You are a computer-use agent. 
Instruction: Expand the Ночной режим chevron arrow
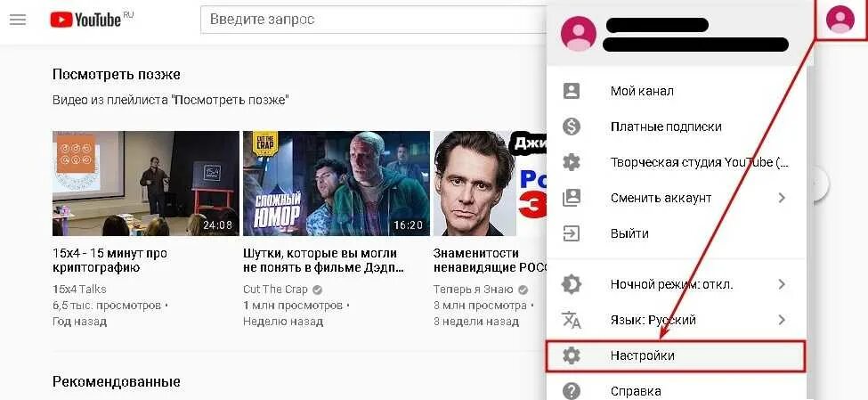(x=782, y=284)
